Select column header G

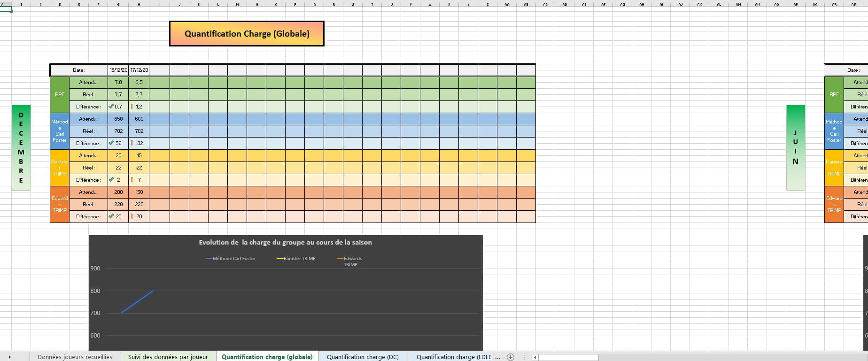[x=118, y=4]
